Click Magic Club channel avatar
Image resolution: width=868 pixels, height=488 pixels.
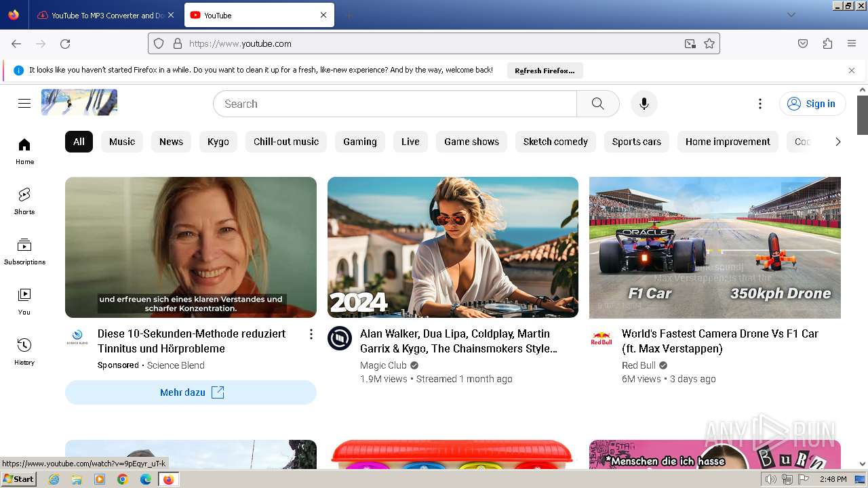(340, 338)
